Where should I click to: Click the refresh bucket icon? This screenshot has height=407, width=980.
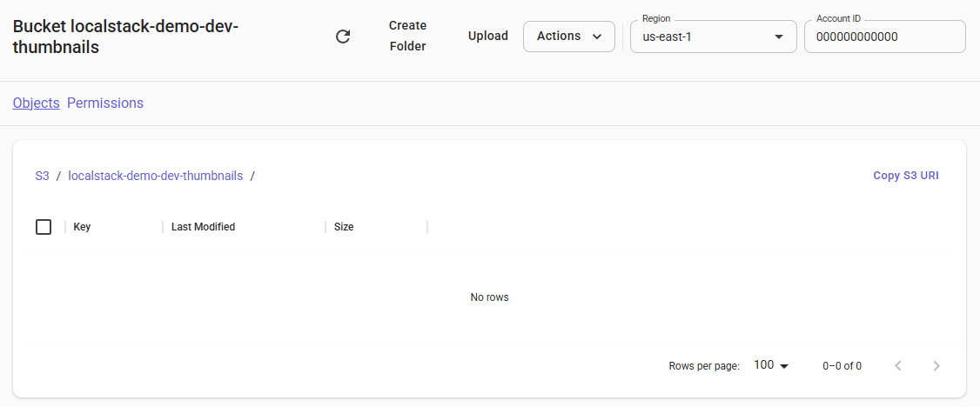343,37
